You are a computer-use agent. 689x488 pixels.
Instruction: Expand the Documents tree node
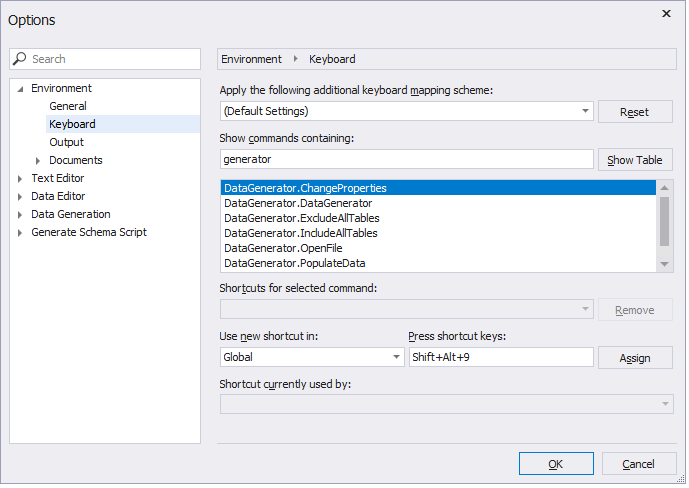[x=38, y=160]
